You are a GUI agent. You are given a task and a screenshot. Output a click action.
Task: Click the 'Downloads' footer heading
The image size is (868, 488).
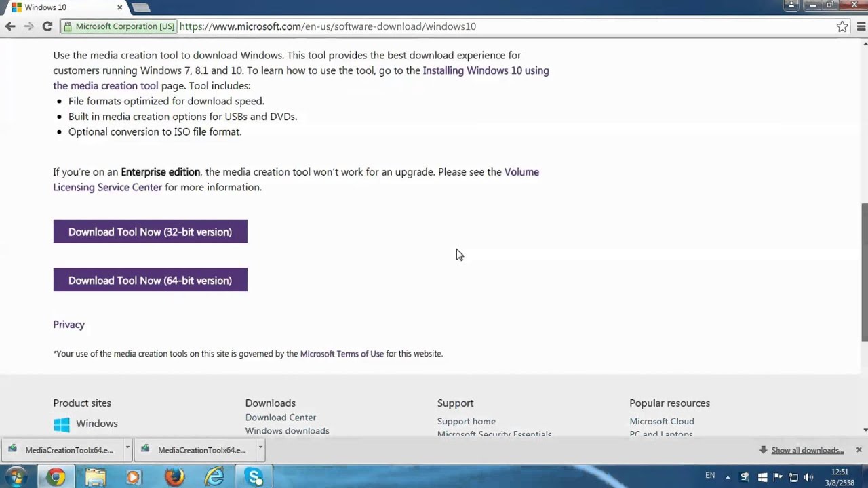(271, 403)
